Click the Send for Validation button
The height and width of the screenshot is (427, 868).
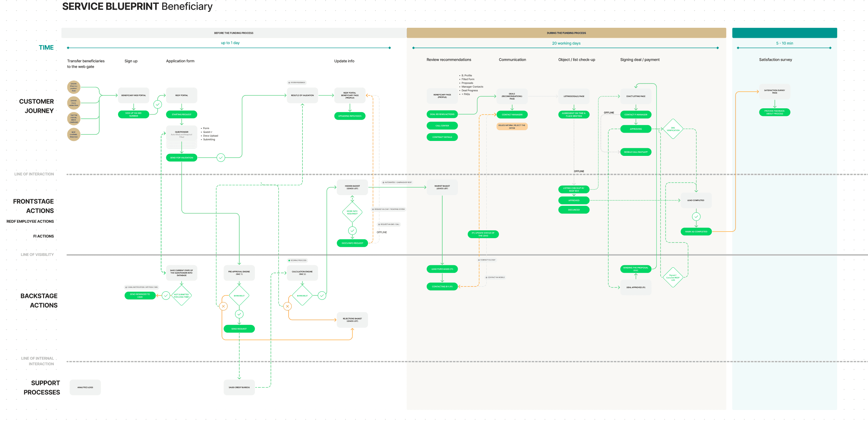pos(182,158)
